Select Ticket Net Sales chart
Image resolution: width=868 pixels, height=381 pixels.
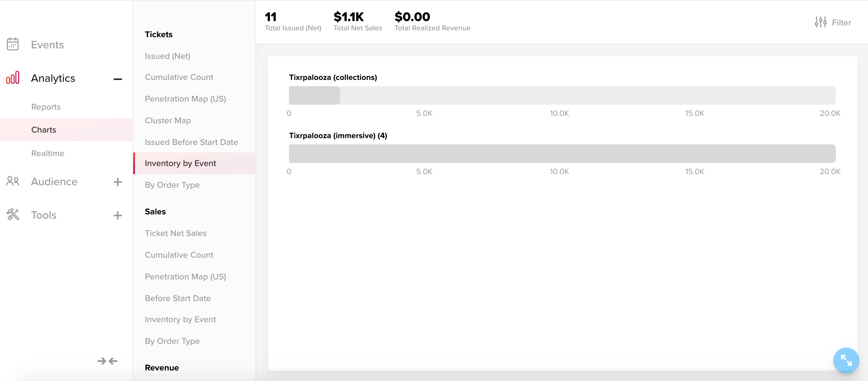(176, 233)
